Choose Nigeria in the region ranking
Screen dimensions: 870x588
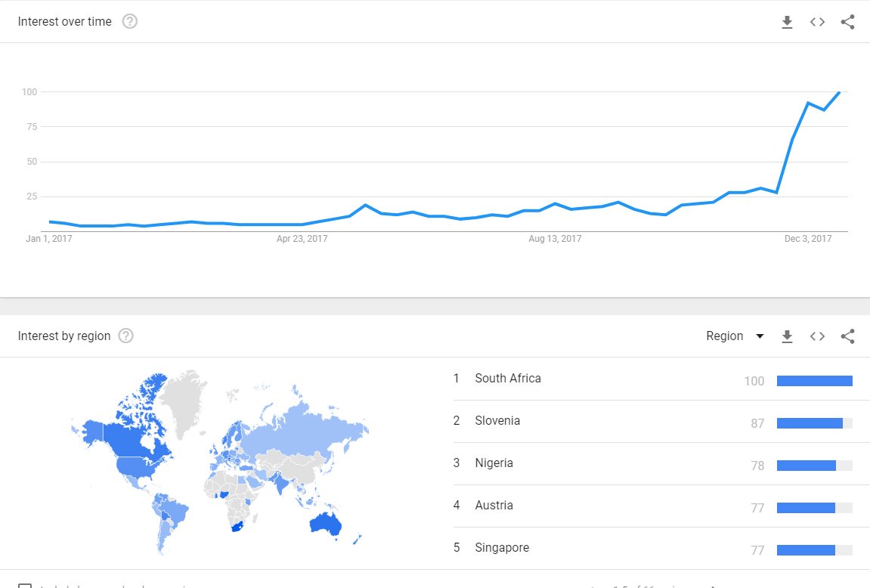pos(494,463)
